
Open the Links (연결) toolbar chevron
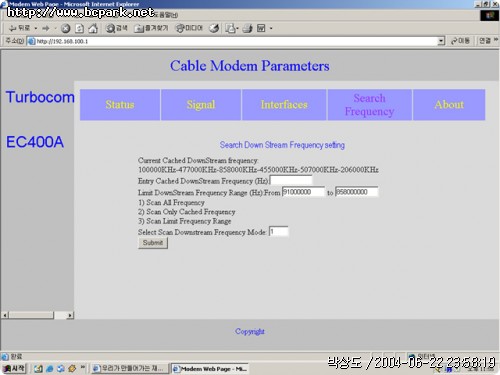496,40
